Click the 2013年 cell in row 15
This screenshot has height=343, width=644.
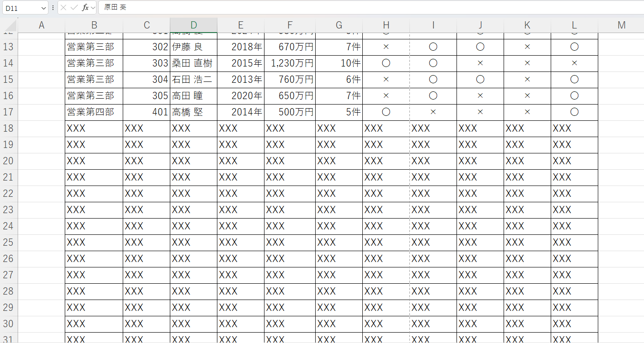tap(240, 80)
